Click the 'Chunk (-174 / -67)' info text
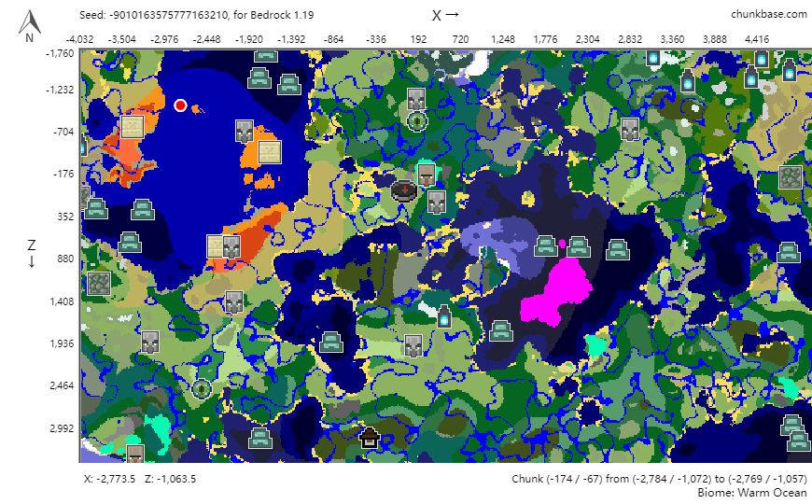812x504 pixels. [659, 479]
